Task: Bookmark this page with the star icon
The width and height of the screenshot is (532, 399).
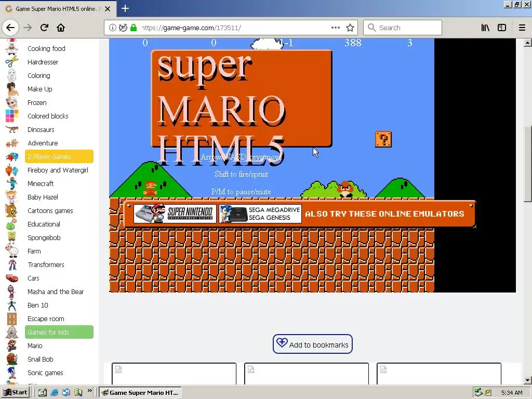Action: tap(350, 28)
